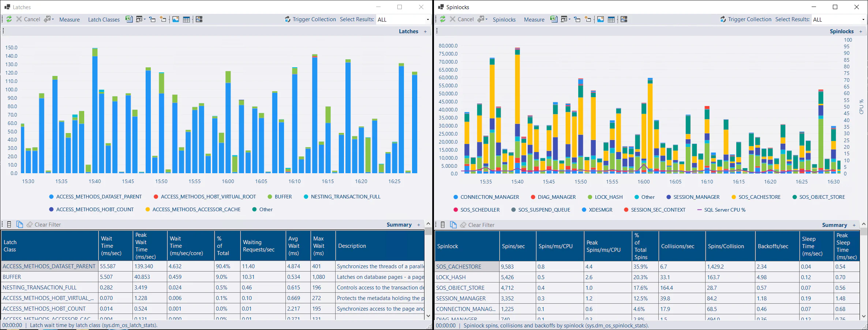
Task: Toggle NESTING_TRANSACTION_FULL legend series
Action: click(342, 197)
